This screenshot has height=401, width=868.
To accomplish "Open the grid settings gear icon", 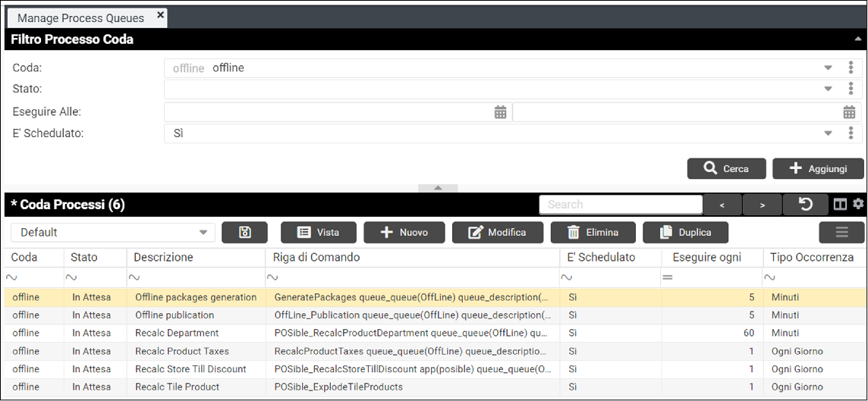I will pyautogui.click(x=858, y=204).
